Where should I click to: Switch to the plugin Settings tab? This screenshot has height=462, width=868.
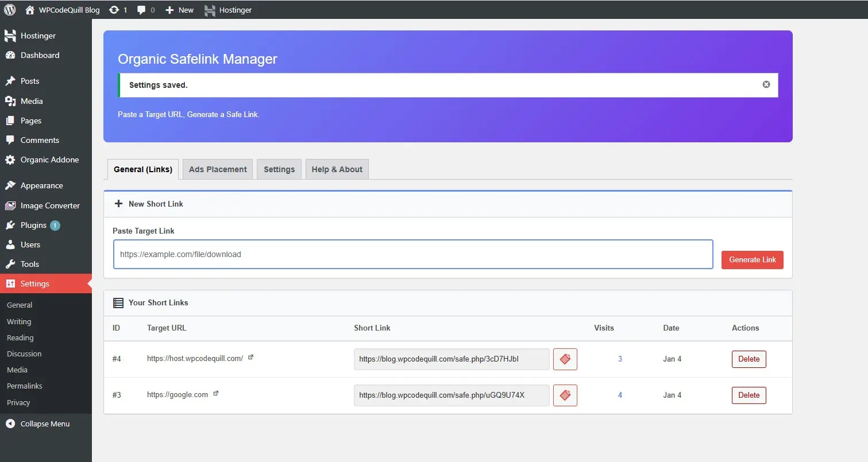(x=279, y=169)
